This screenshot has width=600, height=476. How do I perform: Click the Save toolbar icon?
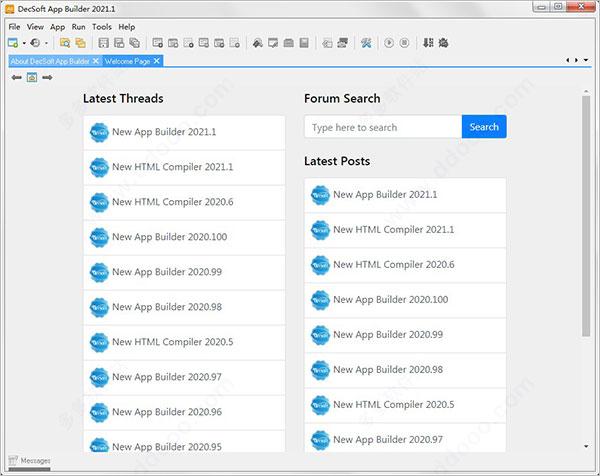(103, 43)
